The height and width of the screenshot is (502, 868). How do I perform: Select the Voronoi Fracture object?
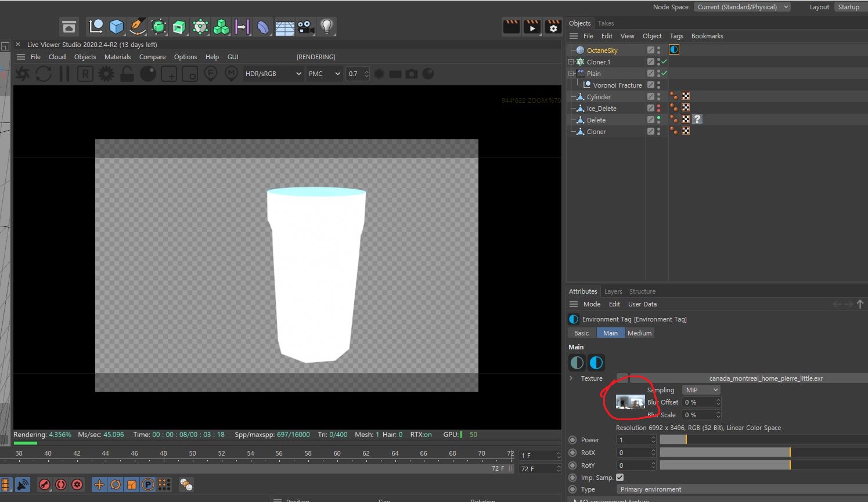pos(617,85)
